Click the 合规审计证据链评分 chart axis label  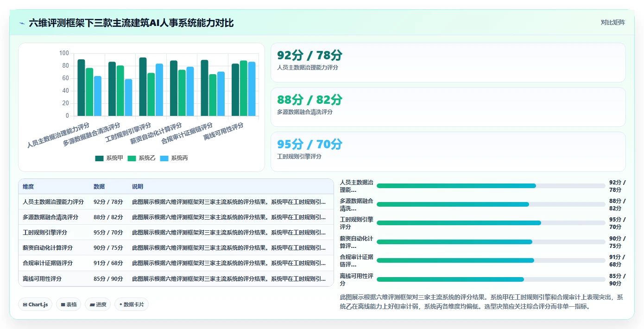[188, 133]
